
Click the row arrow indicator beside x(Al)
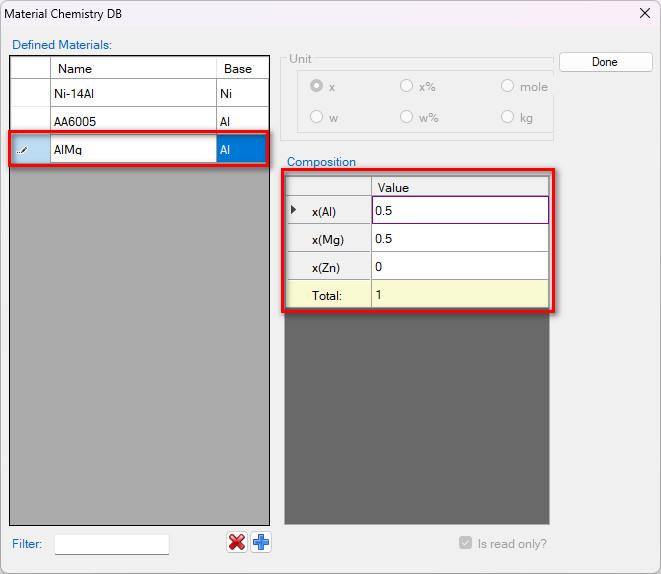click(x=294, y=210)
